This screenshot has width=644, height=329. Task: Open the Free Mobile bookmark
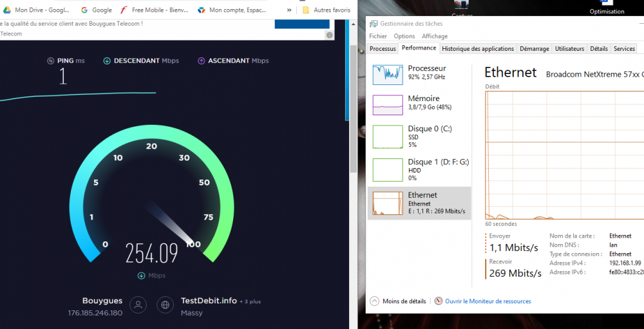(x=154, y=10)
